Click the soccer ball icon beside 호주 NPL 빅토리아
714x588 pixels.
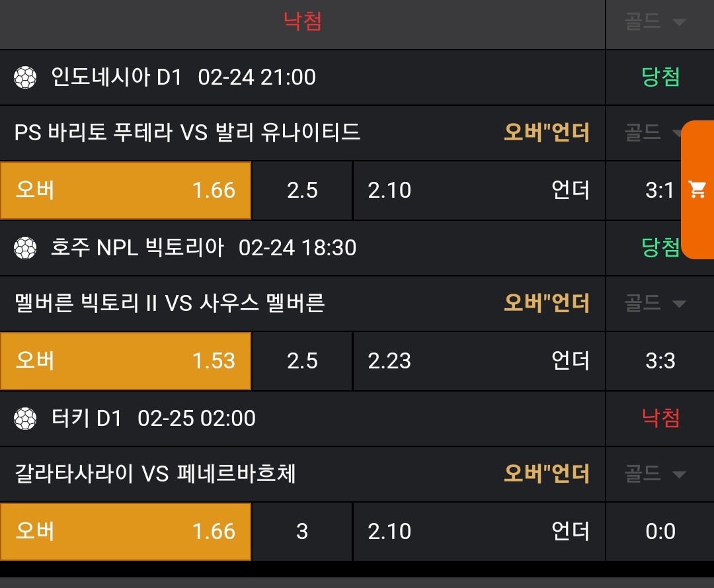[25, 248]
